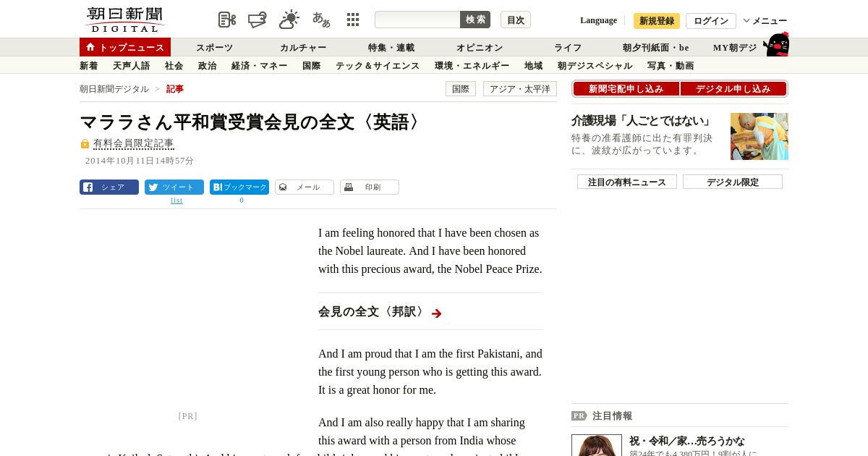Image resolution: width=868 pixels, height=456 pixels.
Task: Open the 朝夕刊紙面・be tab
Action: [656, 48]
